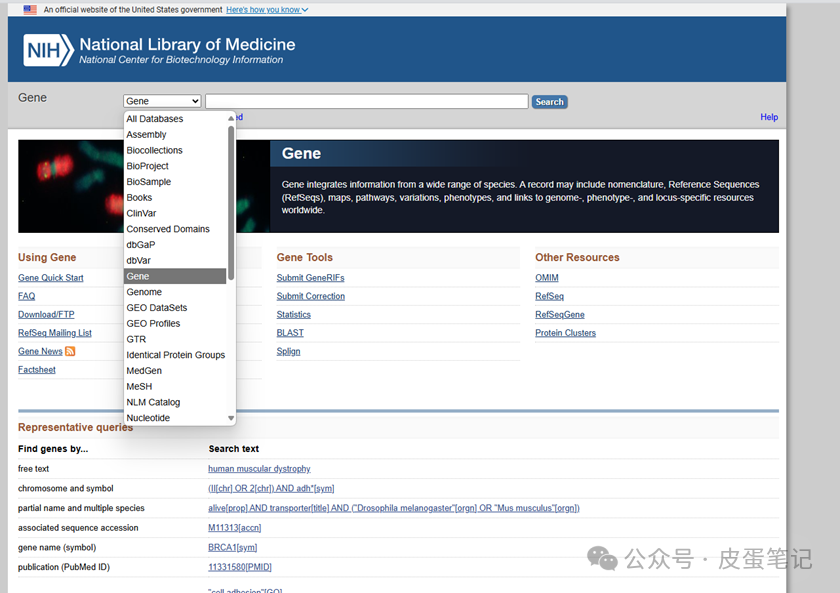Click the scroll up arrow in dropdown list
Screen dimensions: 840x593
click(231, 118)
